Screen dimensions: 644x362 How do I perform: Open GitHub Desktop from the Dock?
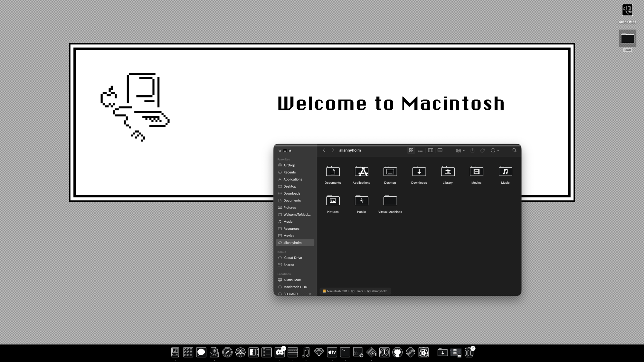pos(397,352)
